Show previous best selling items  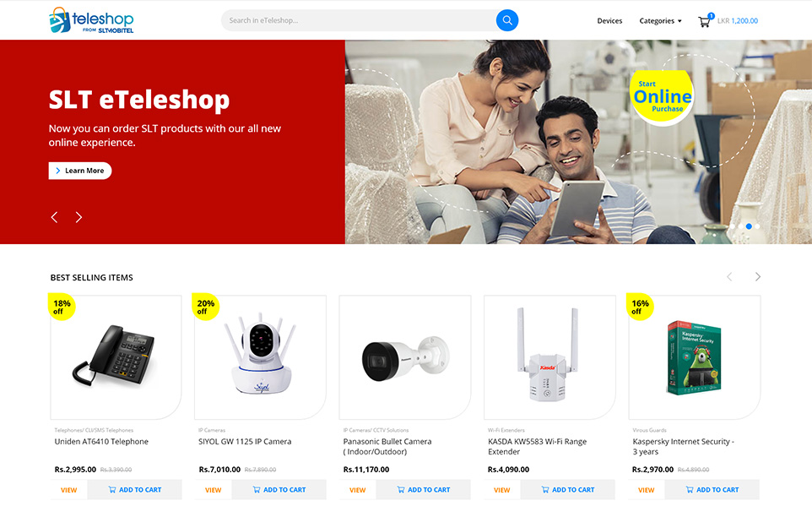[x=729, y=277]
